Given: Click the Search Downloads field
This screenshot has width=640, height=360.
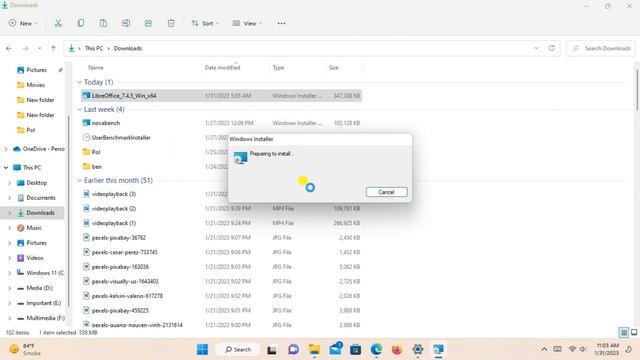Looking at the screenshot, I should tap(601, 48).
